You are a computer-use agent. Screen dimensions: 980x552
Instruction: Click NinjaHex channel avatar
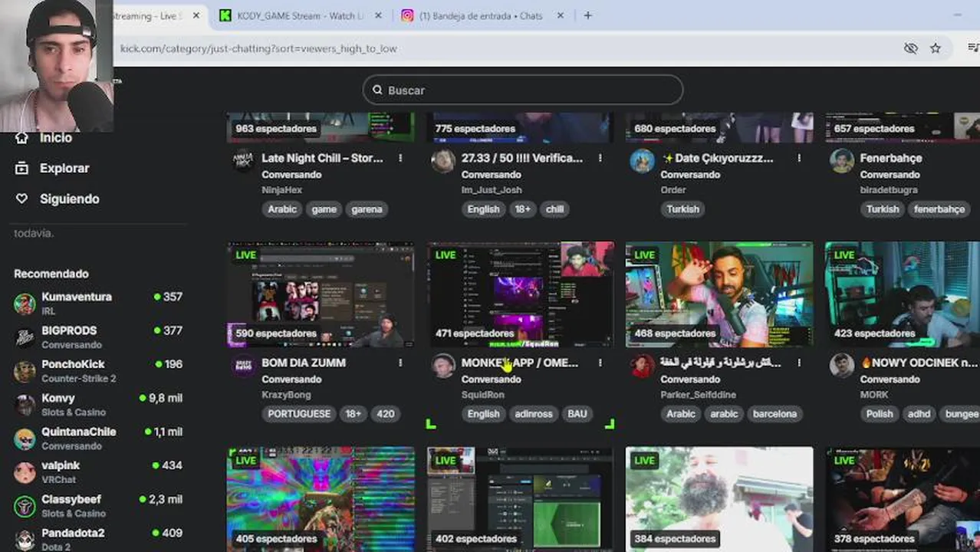pyautogui.click(x=244, y=161)
